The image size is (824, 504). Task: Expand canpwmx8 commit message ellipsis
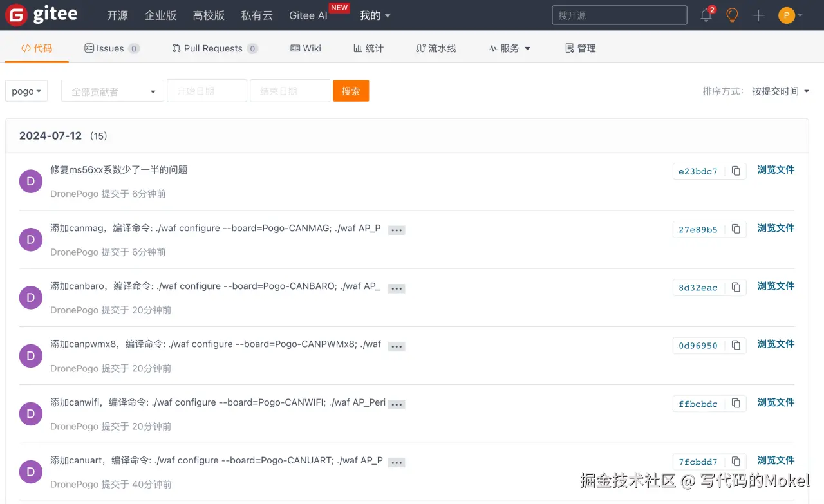click(397, 346)
